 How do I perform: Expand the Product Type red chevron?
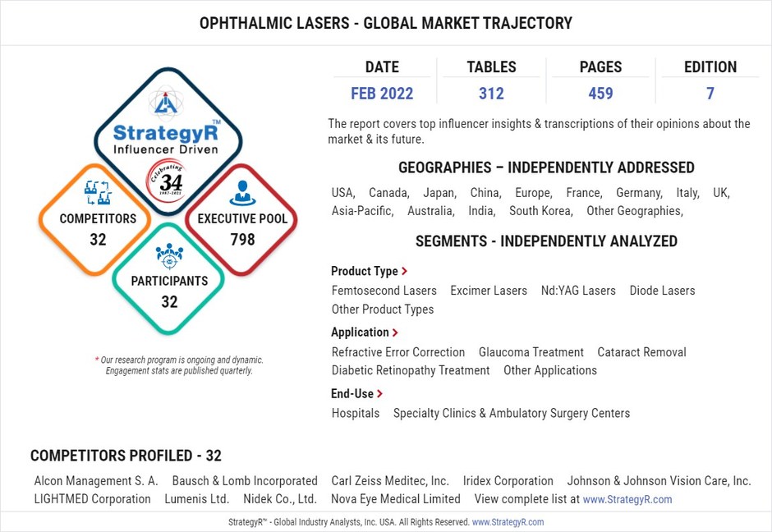pos(404,271)
